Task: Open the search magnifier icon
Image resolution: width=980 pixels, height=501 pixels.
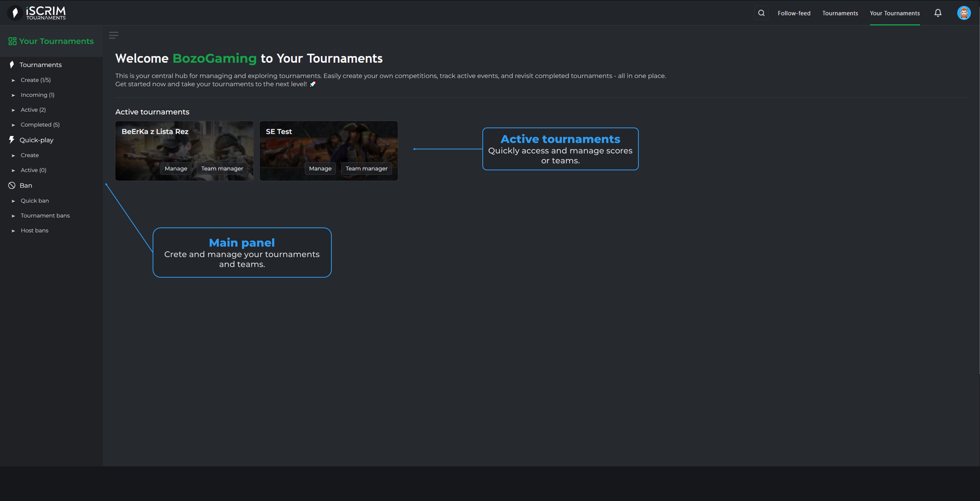Action: [x=761, y=12]
